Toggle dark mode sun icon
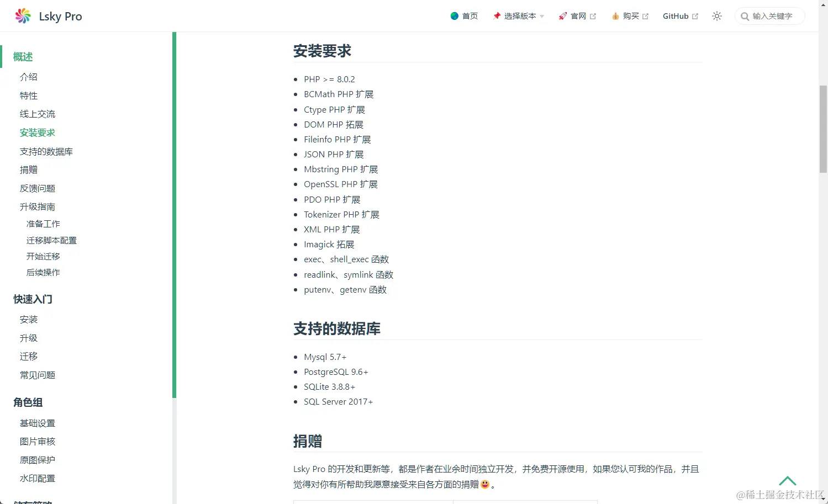Screen dimensions: 828x504 (x=717, y=16)
